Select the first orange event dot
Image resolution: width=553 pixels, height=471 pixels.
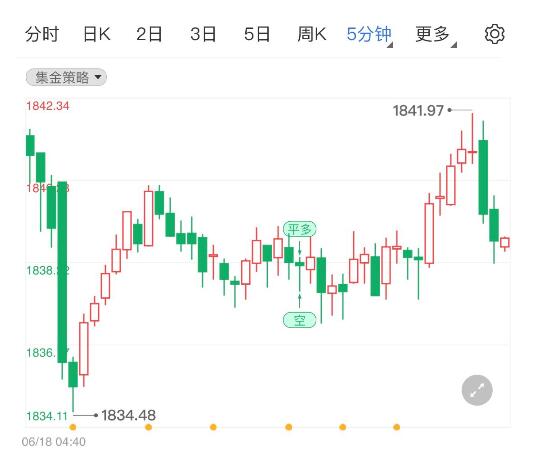click(x=73, y=427)
